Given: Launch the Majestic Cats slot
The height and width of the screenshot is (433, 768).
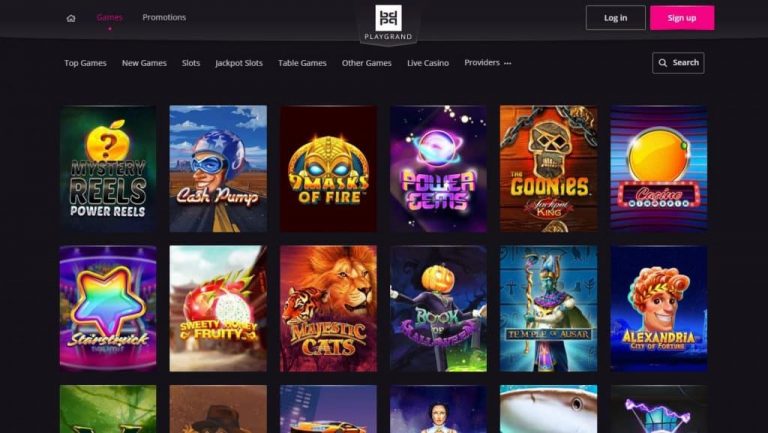Looking at the screenshot, I should coord(328,308).
